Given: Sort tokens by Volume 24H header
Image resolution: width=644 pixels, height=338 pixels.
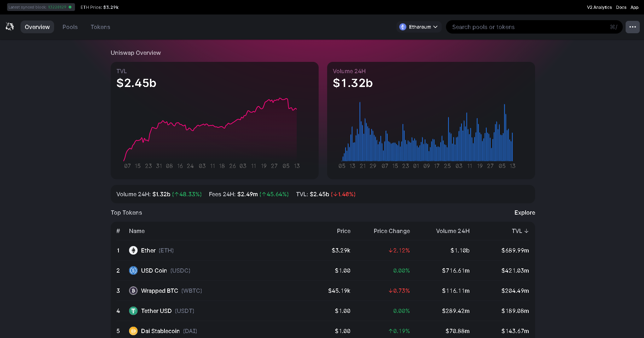Looking at the screenshot, I should (x=453, y=231).
